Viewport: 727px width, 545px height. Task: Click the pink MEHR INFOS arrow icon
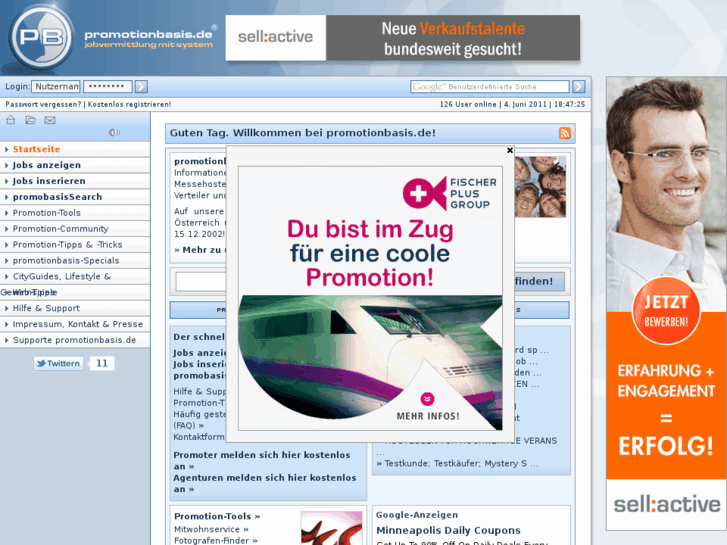click(427, 398)
